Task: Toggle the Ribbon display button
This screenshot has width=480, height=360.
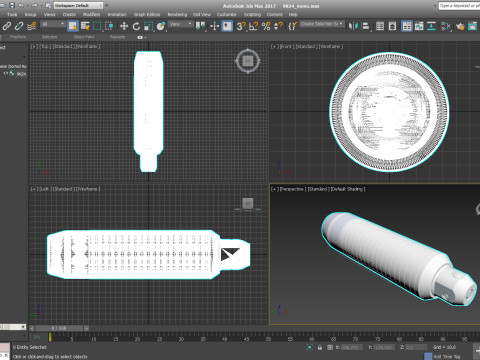Action: [x=407, y=26]
